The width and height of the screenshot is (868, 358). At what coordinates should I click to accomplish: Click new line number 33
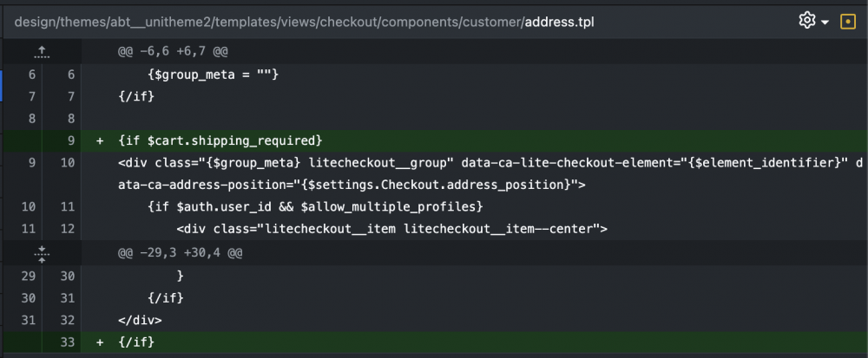click(x=68, y=342)
